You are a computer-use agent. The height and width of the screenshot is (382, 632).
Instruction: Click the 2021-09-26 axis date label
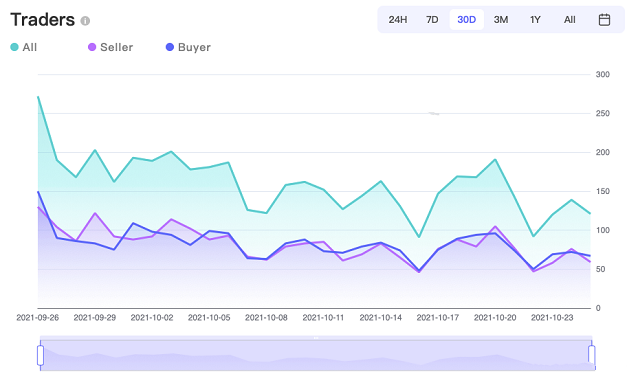tap(37, 318)
